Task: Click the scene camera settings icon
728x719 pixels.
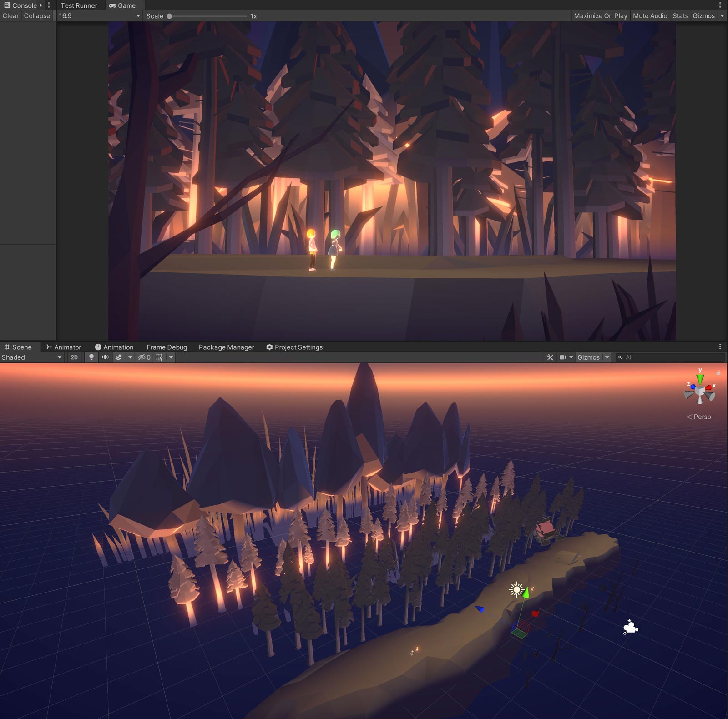Action: [x=563, y=357]
